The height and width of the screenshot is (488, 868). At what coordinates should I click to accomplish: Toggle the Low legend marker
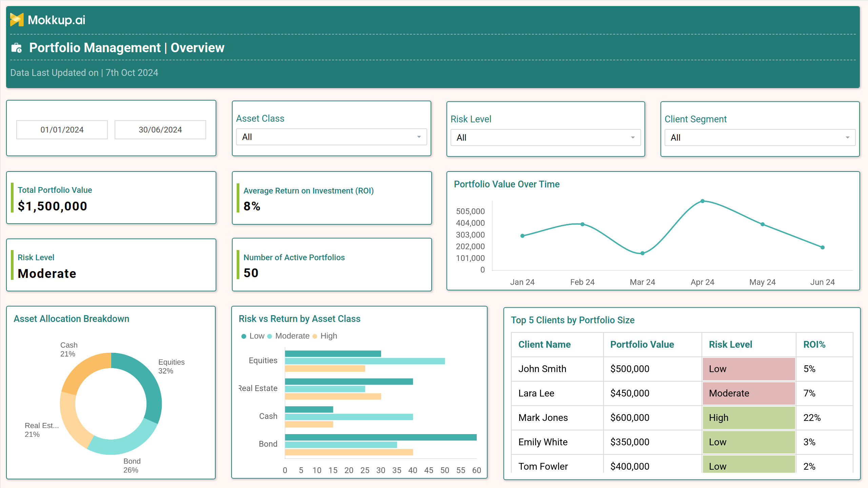click(243, 336)
